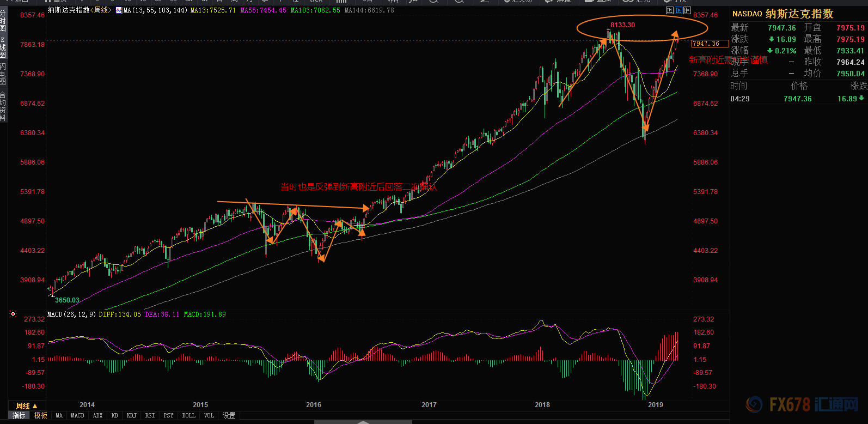Screen dimensions: 868x424
Task: Click the 均价 value 7950.04
Action: (851, 74)
